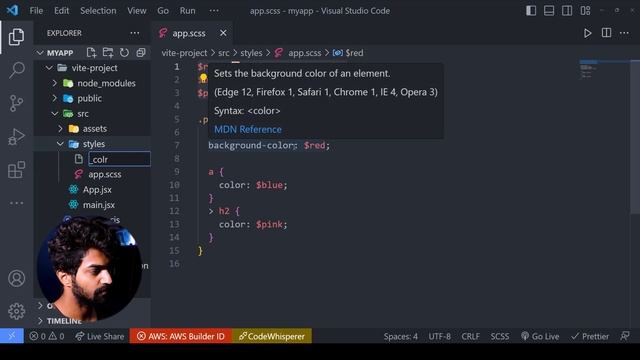Refresh the Explorer file tree
The height and width of the screenshot is (360, 640).
point(124,53)
